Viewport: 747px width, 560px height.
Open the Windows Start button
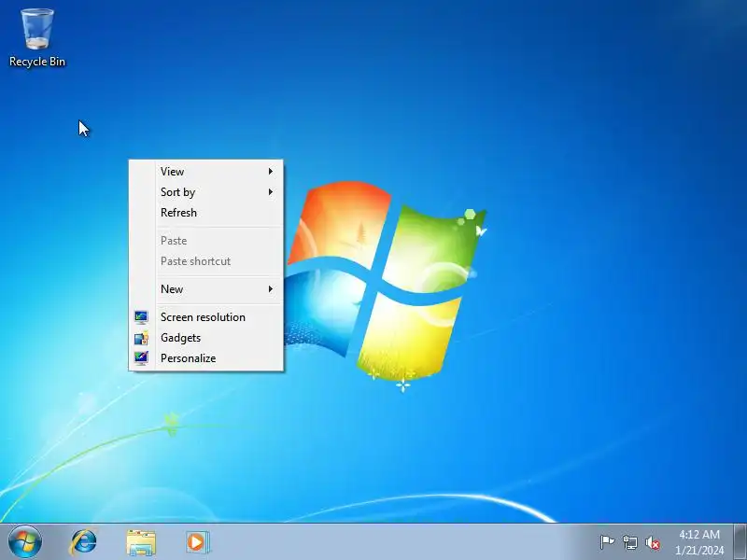(x=25, y=542)
